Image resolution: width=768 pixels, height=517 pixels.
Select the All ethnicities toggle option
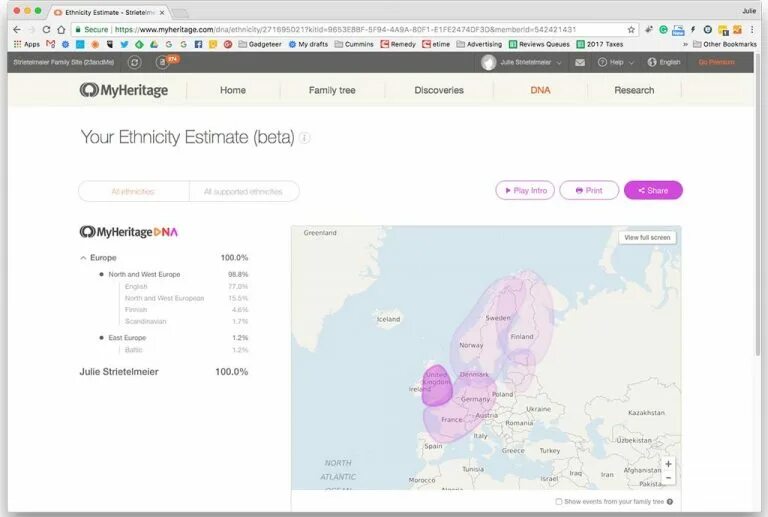coord(133,191)
